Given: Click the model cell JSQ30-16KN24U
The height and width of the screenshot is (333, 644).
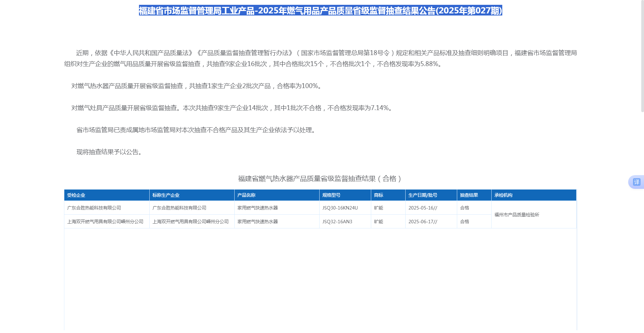Looking at the screenshot, I should 340,208.
